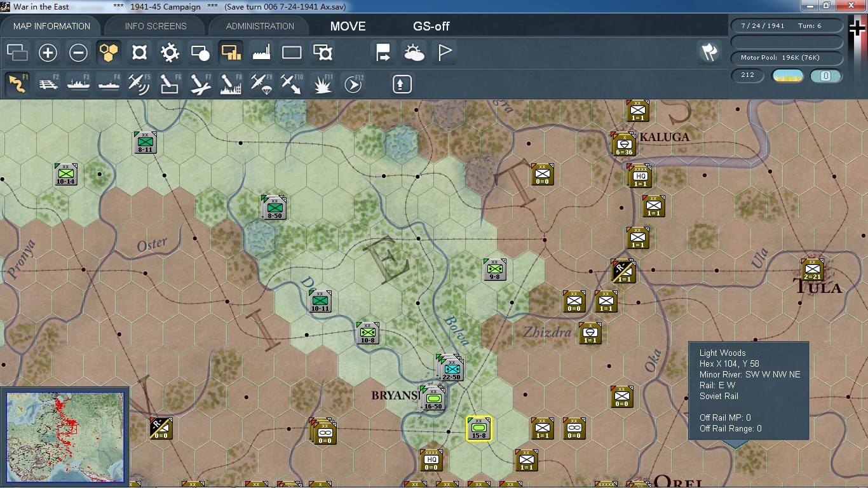Open the INFO SCREENS tab
Screen dimensions: 868x488
coord(156,26)
